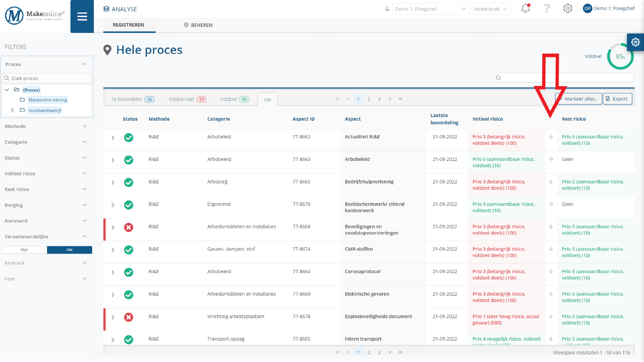Click the DP user avatar
This screenshot has height=362, width=644.
coord(588,8)
